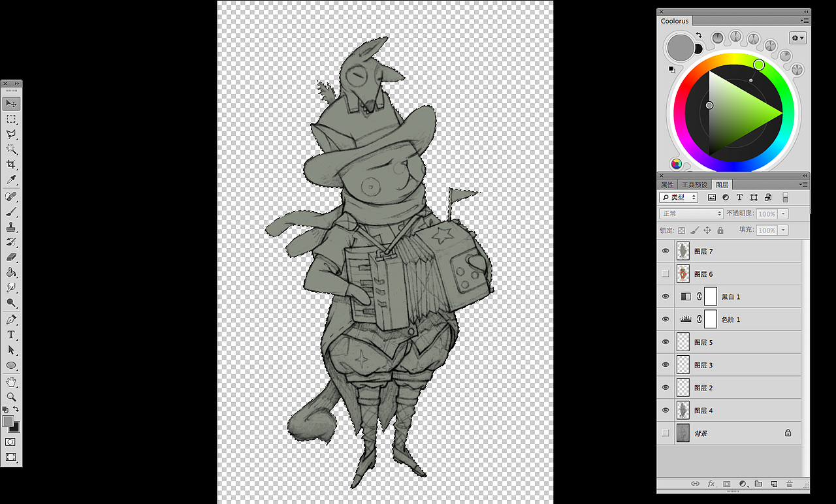This screenshot has width=836, height=504.
Task: Show hidden layer 图层 6
Action: pyautogui.click(x=666, y=274)
